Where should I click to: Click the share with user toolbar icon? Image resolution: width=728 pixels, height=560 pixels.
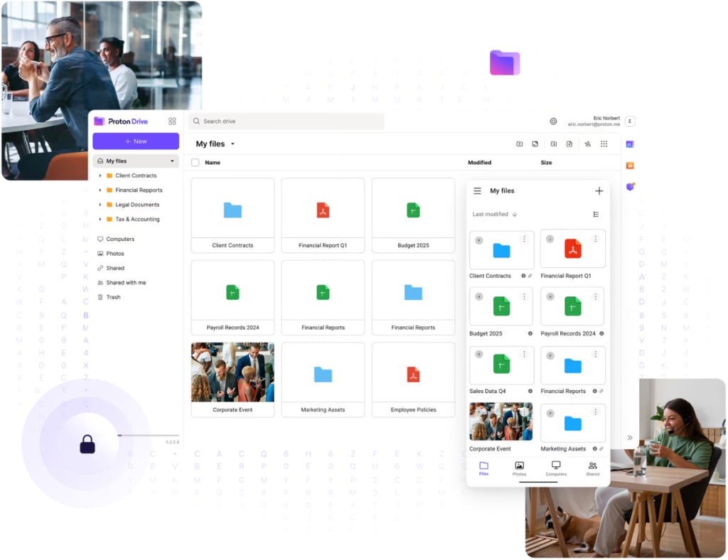click(588, 144)
